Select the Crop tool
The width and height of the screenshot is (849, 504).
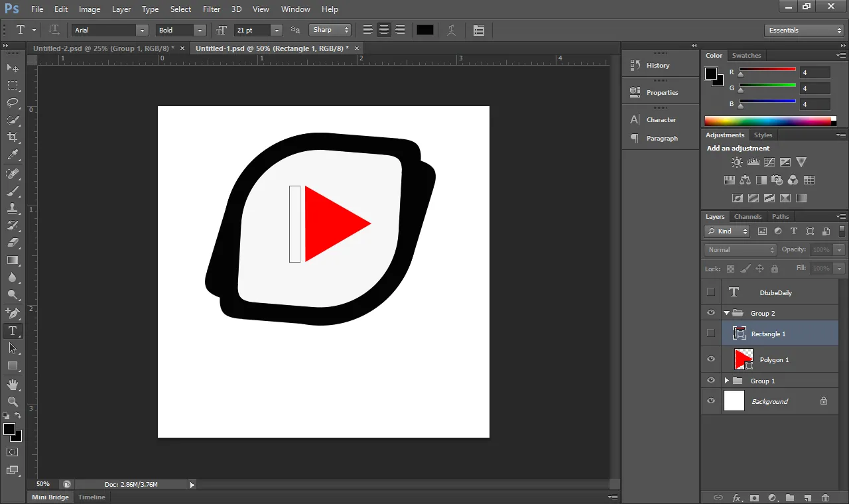tap(13, 137)
